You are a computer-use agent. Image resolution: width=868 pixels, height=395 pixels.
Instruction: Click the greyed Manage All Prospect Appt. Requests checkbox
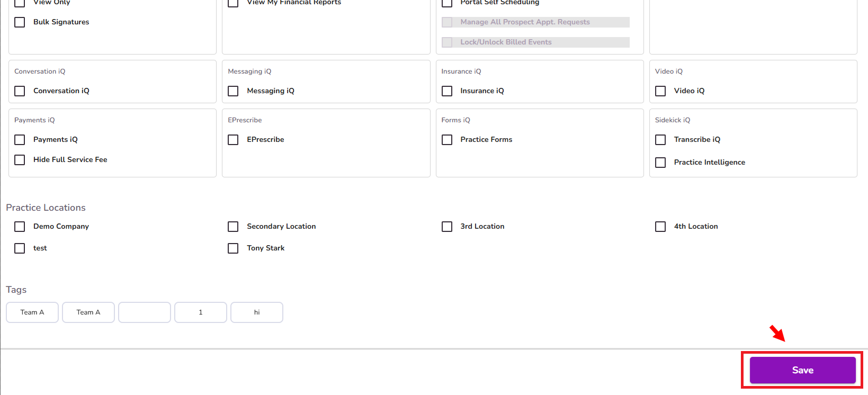(447, 22)
